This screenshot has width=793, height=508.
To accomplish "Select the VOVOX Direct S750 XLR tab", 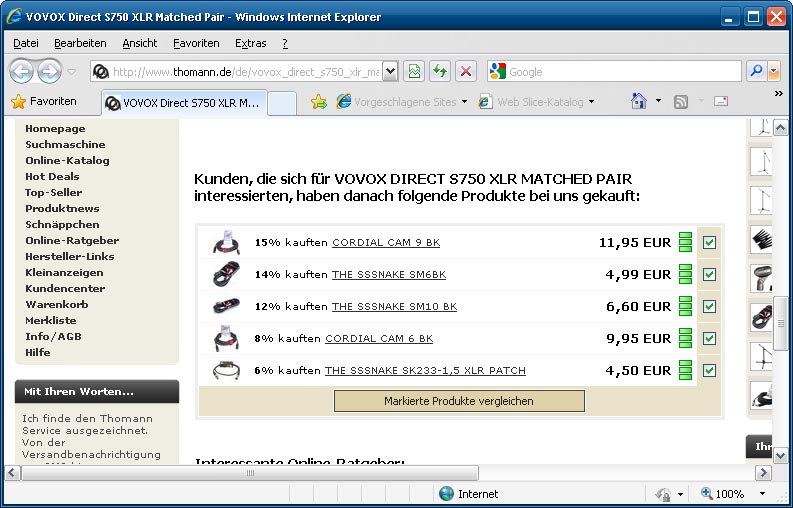I will (x=184, y=103).
